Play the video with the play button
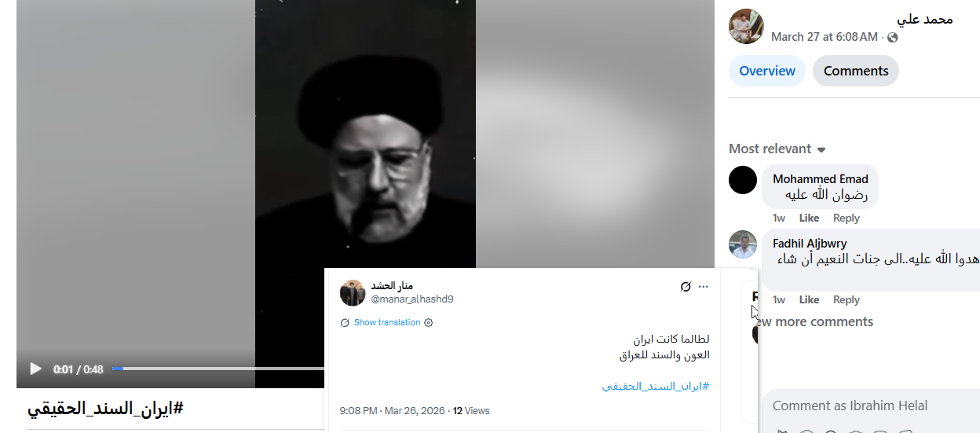The width and height of the screenshot is (980, 433). 35,369
